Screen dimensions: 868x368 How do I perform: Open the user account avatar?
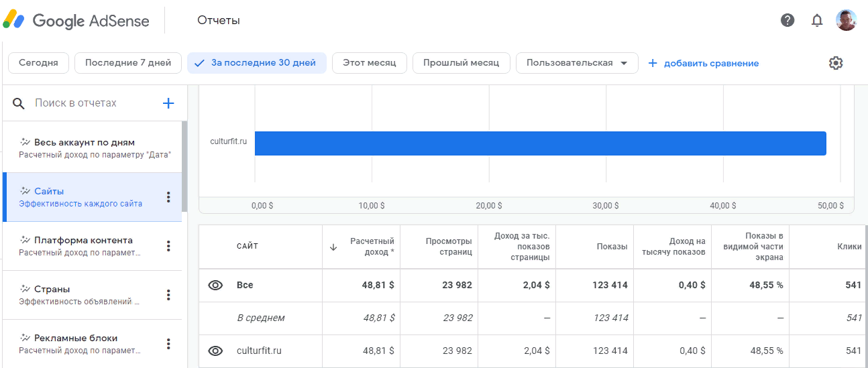pos(846,20)
